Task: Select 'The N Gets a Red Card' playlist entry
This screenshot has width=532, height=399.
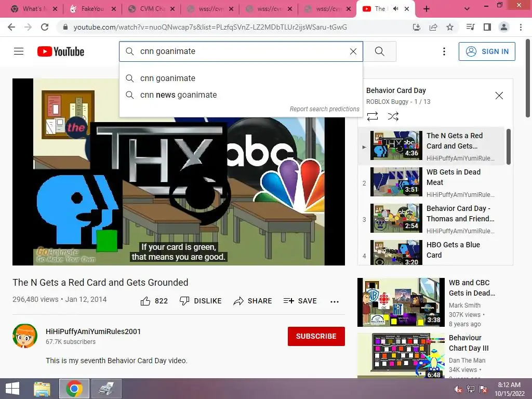Action: (431, 146)
